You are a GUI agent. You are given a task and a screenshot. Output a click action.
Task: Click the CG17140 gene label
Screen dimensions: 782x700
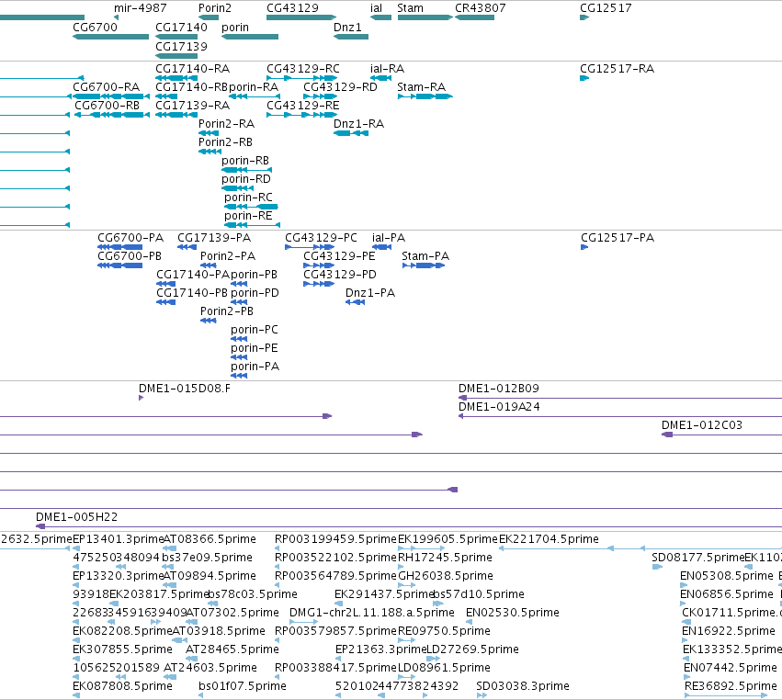[181, 28]
